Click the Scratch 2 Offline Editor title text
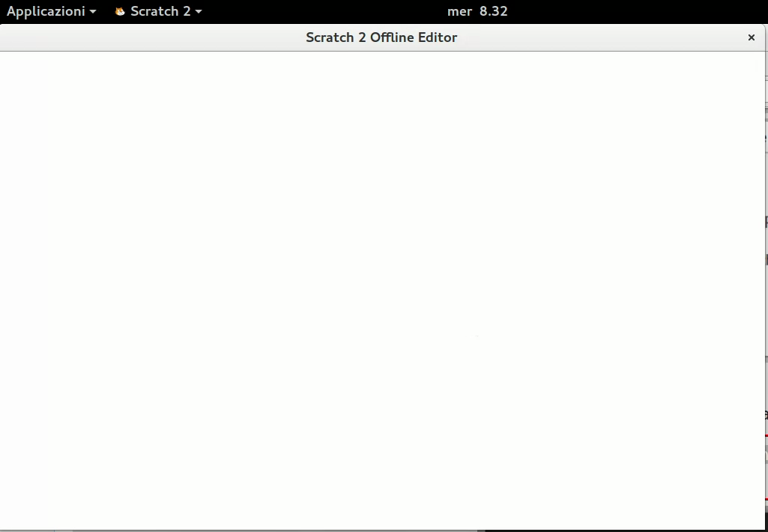The image size is (768, 532). pos(381,37)
